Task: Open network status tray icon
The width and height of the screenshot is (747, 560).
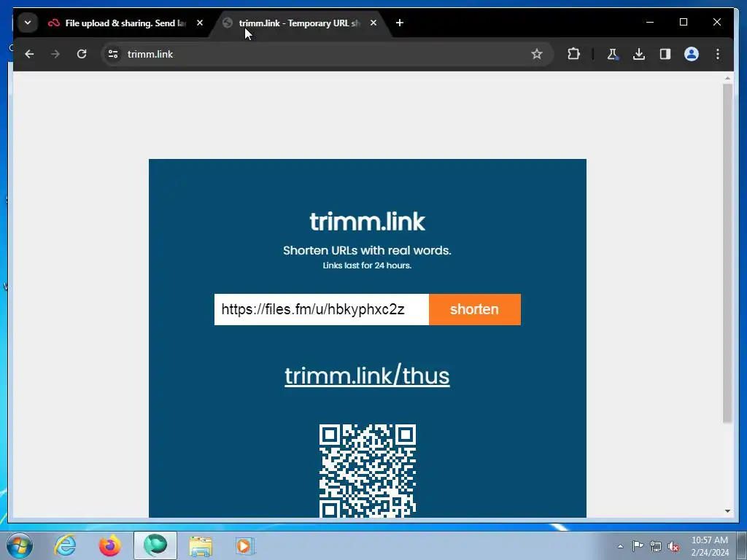Action: pos(656,546)
